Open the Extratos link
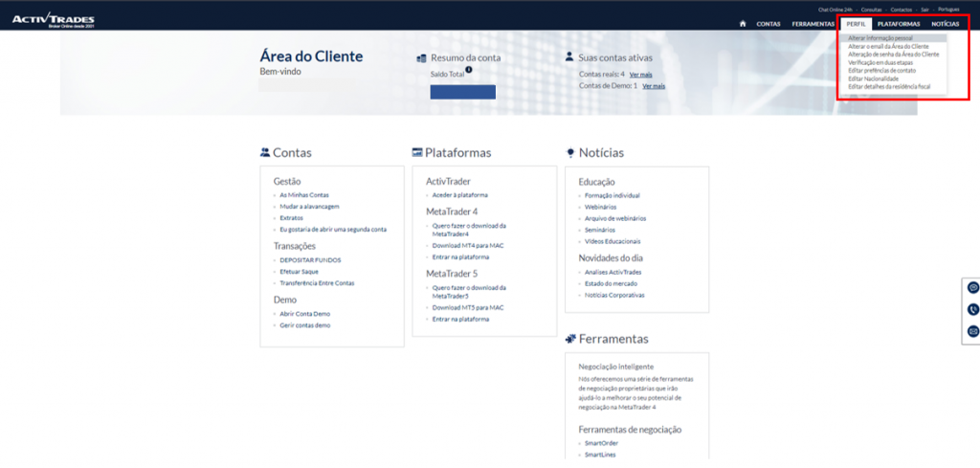The height and width of the screenshot is (468, 980). tap(291, 218)
